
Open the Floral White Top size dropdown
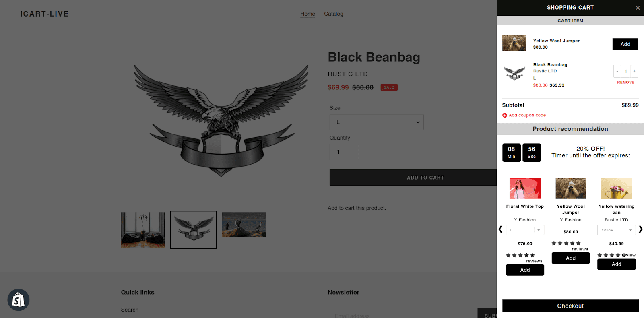click(525, 230)
